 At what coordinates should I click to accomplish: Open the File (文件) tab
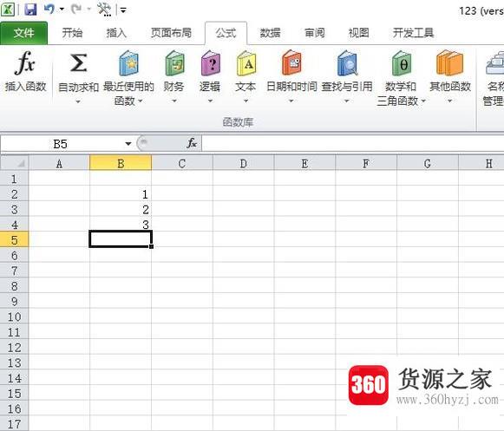tap(23, 33)
